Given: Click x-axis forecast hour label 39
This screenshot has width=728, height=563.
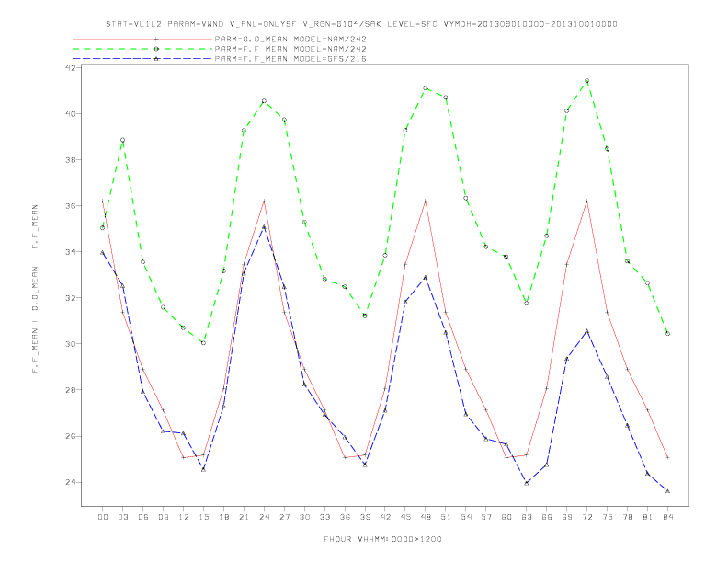Looking at the screenshot, I should 365,517.
